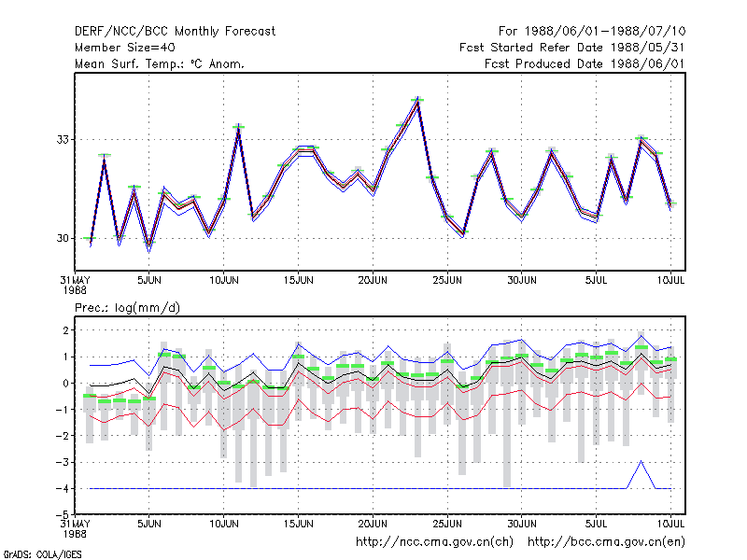Click the ncc.cma.gov.cn(ch) link

click(x=434, y=542)
